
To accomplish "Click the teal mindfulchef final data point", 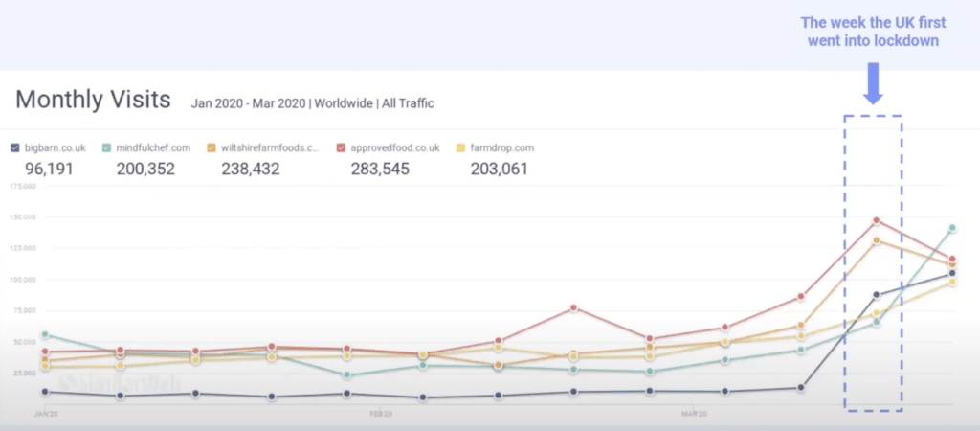I will (951, 228).
